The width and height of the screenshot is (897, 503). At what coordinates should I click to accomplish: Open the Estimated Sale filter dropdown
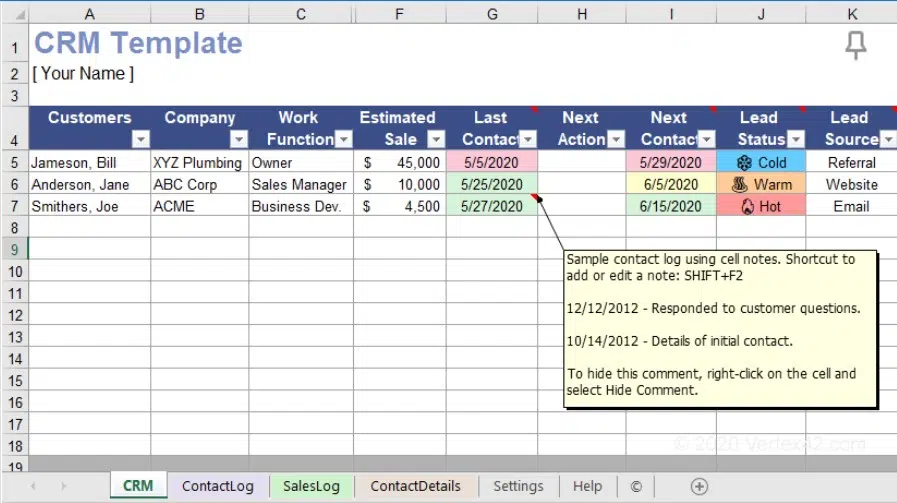436,139
